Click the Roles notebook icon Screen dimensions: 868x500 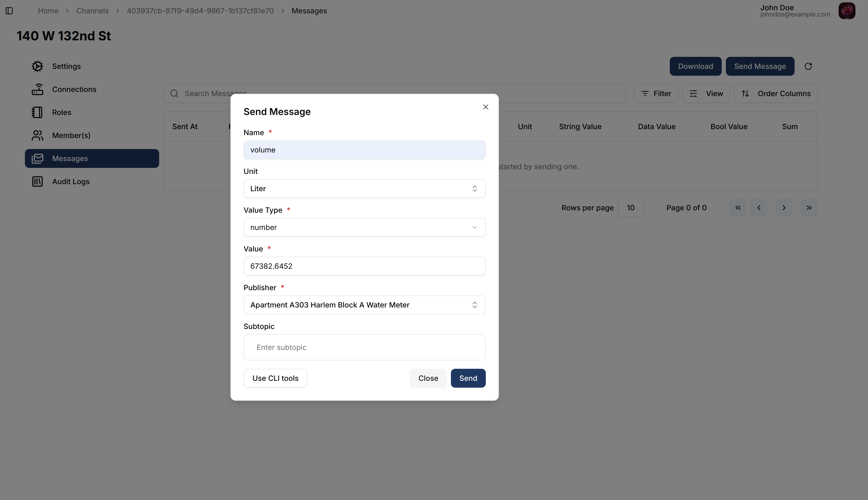click(x=37, y=112)
